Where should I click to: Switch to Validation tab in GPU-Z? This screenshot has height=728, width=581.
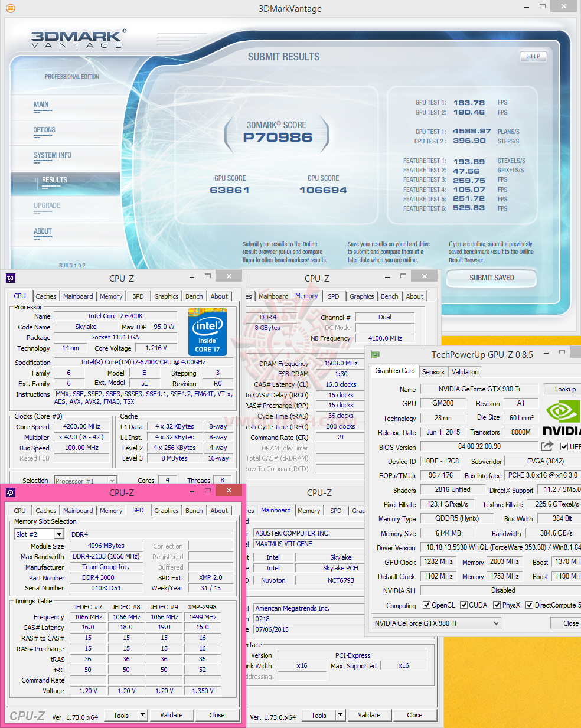tap(465, 372)
